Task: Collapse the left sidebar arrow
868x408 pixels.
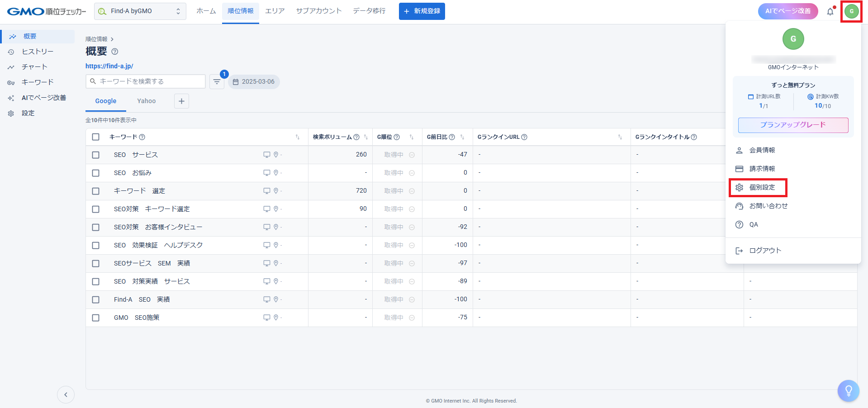Action: [x=66, y=395]
